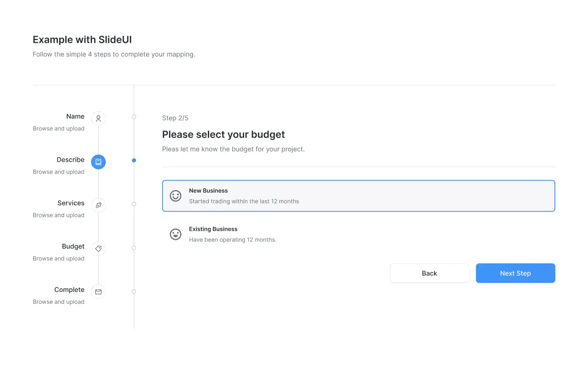Click the Budget price tag icon
This screenshot has width=588, height=365.
[x=98, y=249]
